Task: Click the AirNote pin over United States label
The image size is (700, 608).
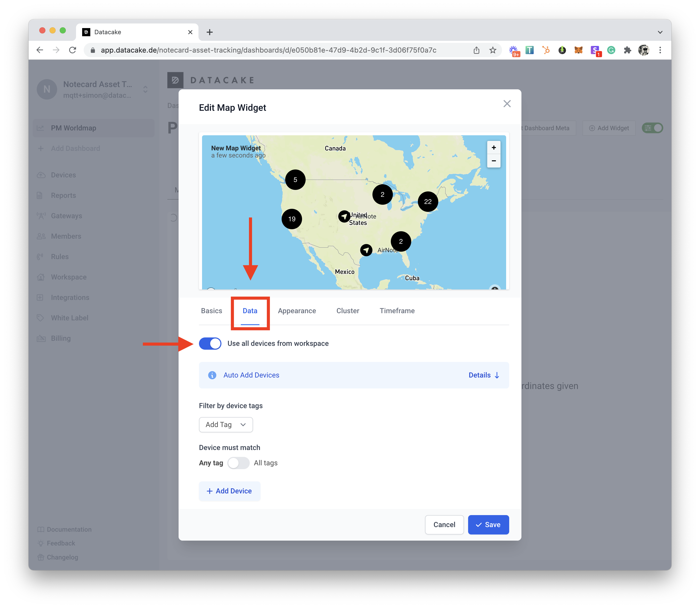Action: [x=344, y=216]
